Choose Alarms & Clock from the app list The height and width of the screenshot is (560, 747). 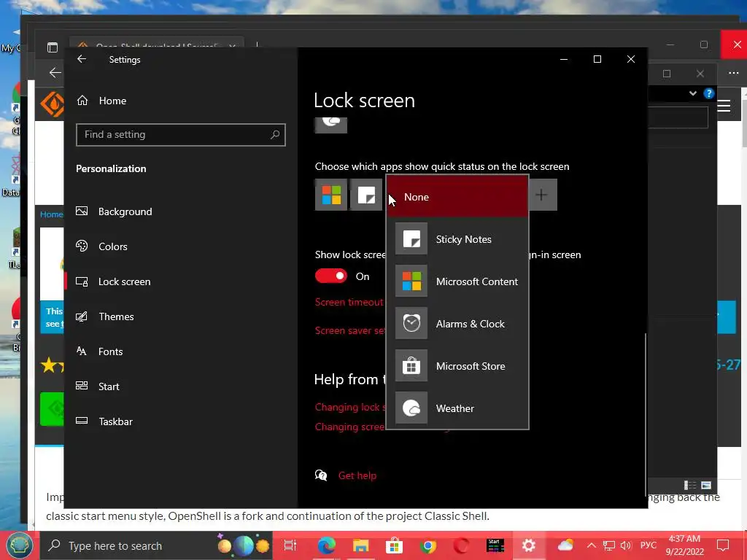(457, 324)
